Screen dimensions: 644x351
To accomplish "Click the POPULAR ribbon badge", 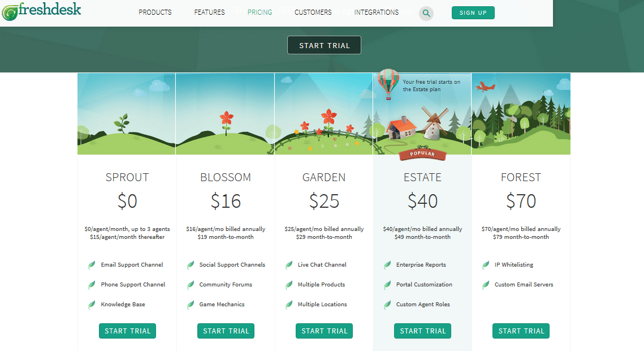I will tap(422, 154).
